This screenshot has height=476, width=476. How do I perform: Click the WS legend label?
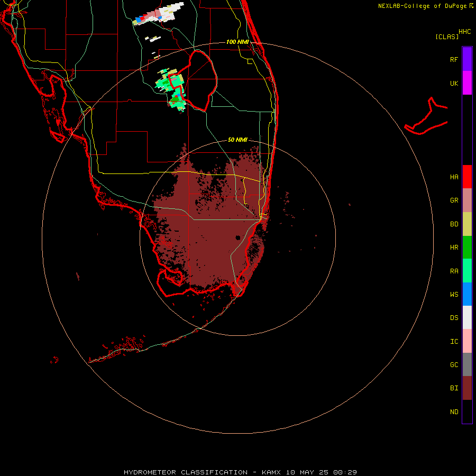(x=454, y=295)
